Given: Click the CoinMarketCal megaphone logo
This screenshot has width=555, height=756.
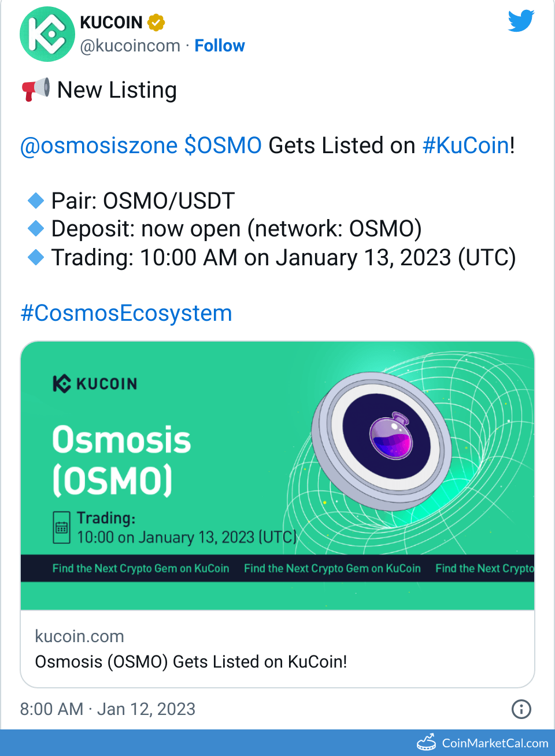Looking at the screenshot, I should tap(427, 742).
